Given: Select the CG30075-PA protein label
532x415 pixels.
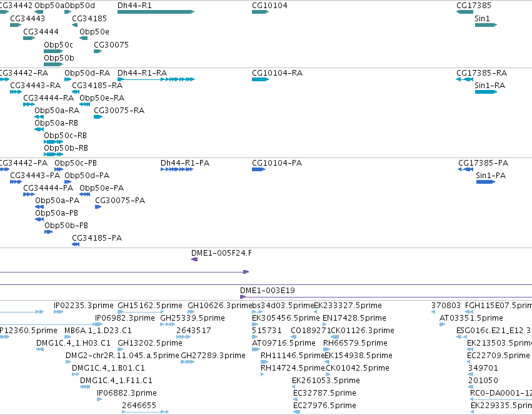Looking at the screenshot, I should pyautogui.click(x=120, y=201).
